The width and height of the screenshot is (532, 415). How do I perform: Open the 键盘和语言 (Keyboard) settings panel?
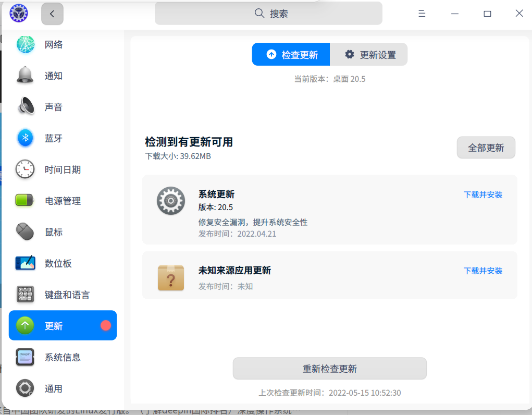click(63, 294)
